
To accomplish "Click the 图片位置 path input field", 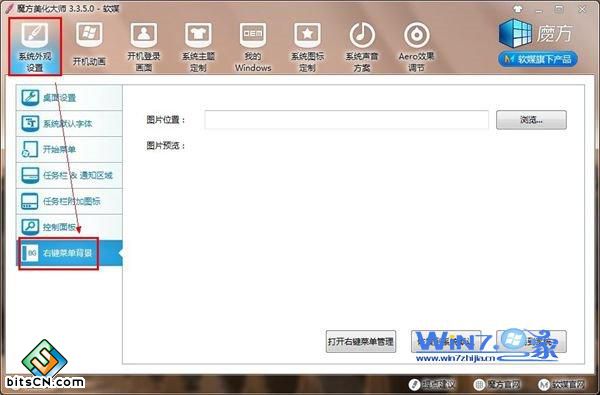I will (346, 120).
